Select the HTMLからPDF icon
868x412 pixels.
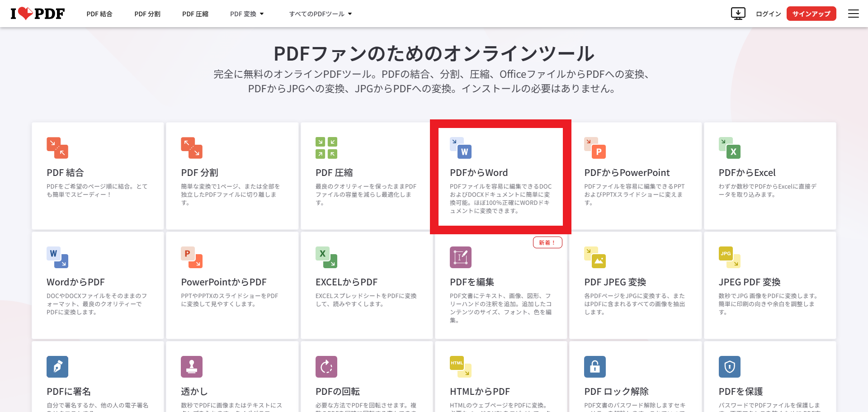pyautogui.click(x=461, y=367)
